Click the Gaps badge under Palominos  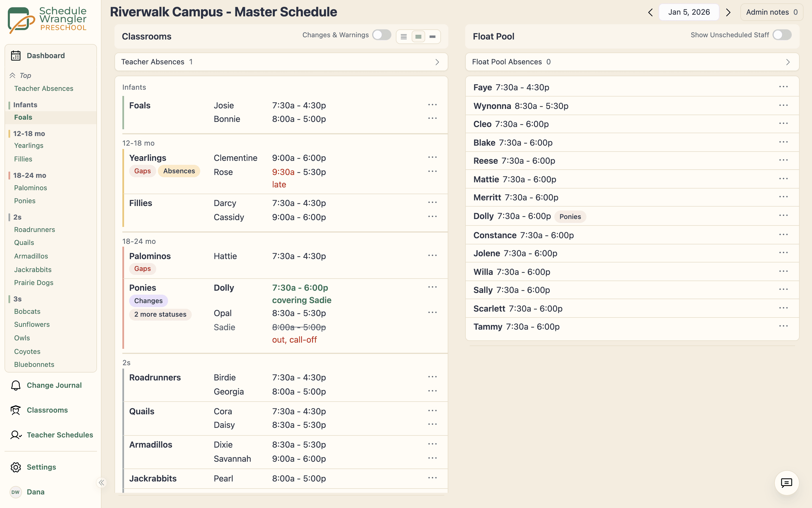click(x=142, y=269)
